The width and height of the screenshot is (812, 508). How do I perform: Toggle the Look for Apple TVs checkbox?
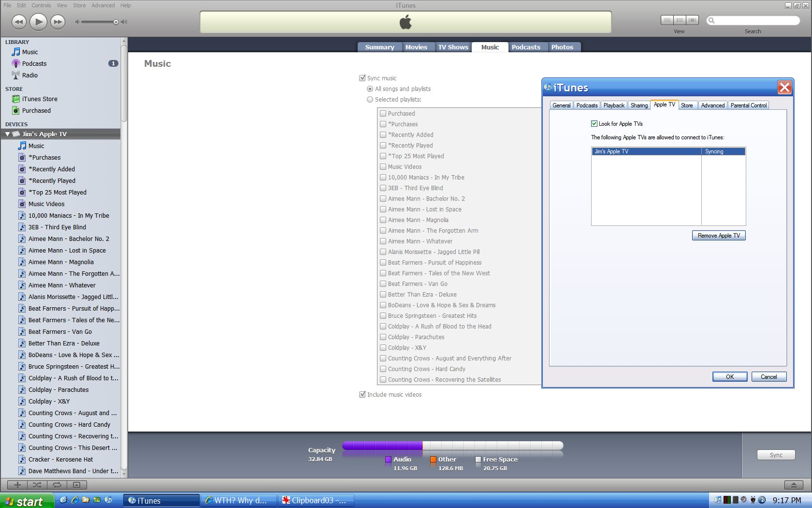coord(594,123)
